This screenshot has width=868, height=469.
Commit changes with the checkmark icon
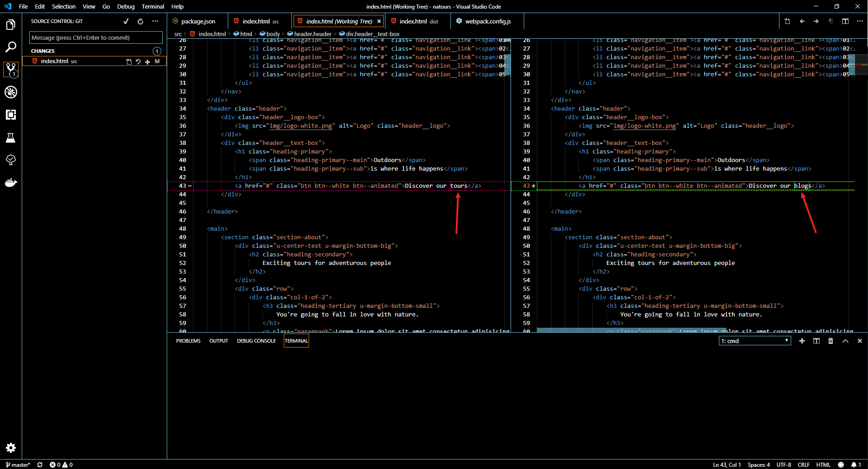126,21
